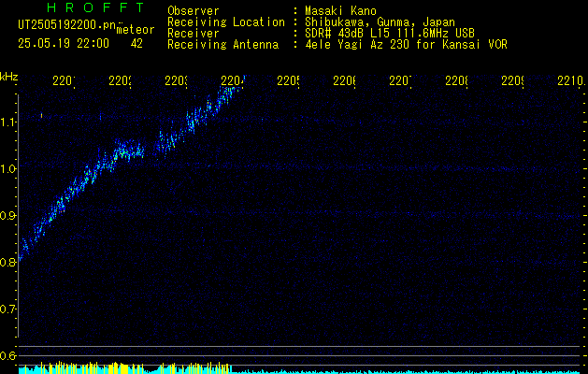This screenshot has width=588, height=374.
Task: Click the HROFFT title text
Action: [96, 7]
